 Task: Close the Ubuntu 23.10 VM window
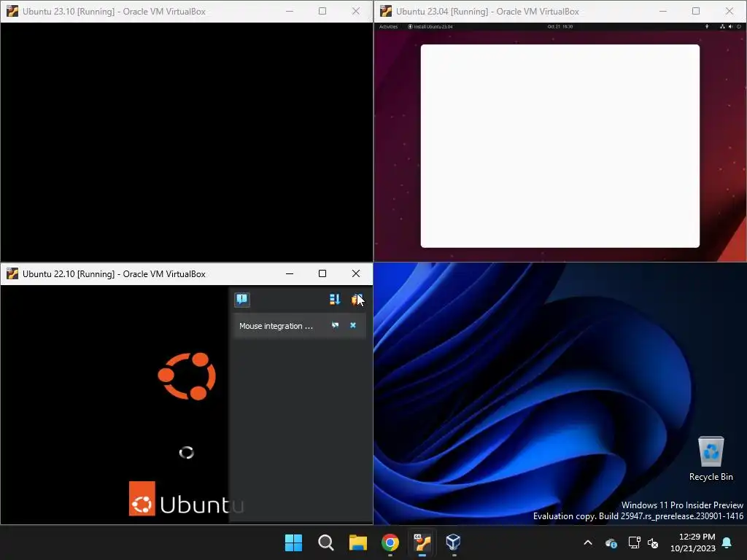(356, 11)
